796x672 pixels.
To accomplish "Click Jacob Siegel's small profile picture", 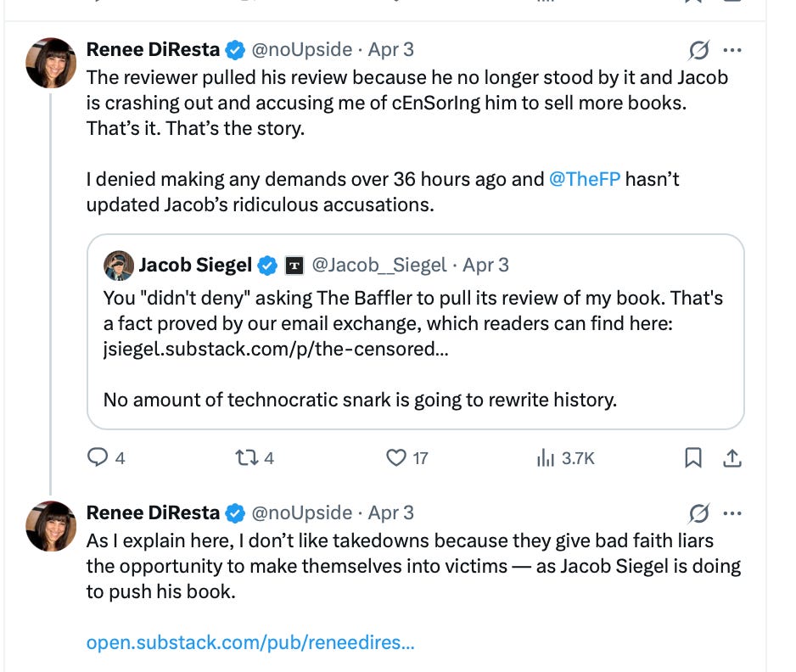I will click(118, 266).
